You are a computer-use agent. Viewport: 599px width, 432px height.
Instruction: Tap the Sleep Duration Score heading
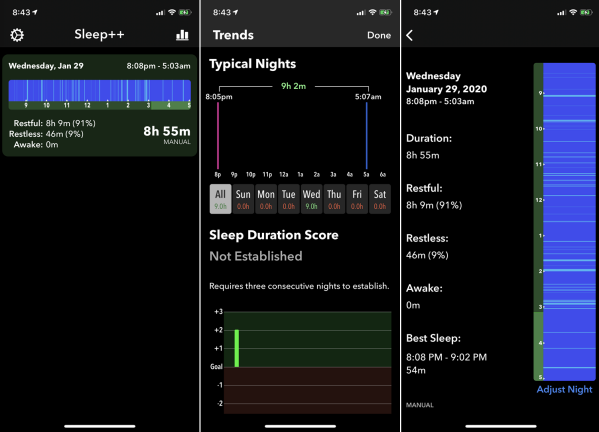[x=274, y=235]
